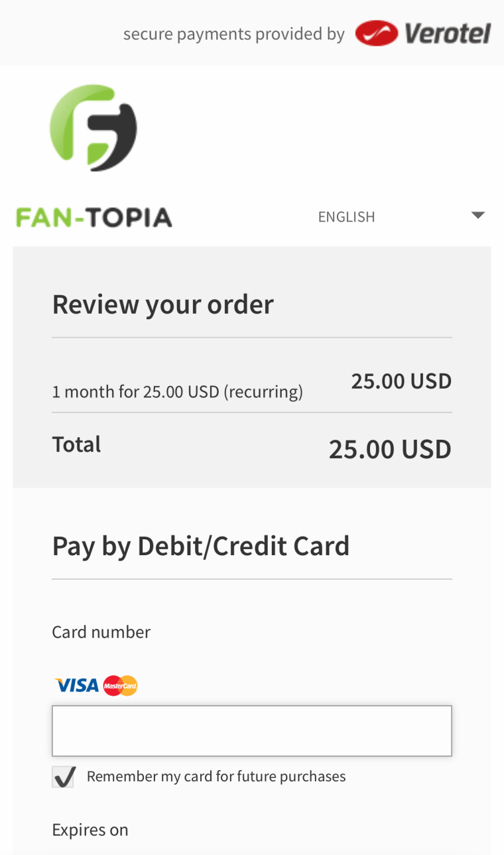Click the green Fan-Topia F logo
The width and height of the screenshot is (504, 855).
(94, 127)
